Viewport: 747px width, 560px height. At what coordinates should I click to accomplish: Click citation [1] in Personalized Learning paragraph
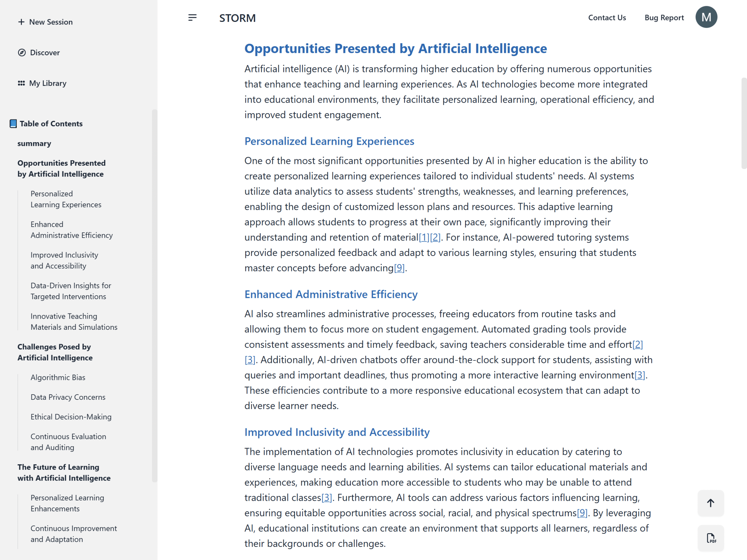coord(424,237)
